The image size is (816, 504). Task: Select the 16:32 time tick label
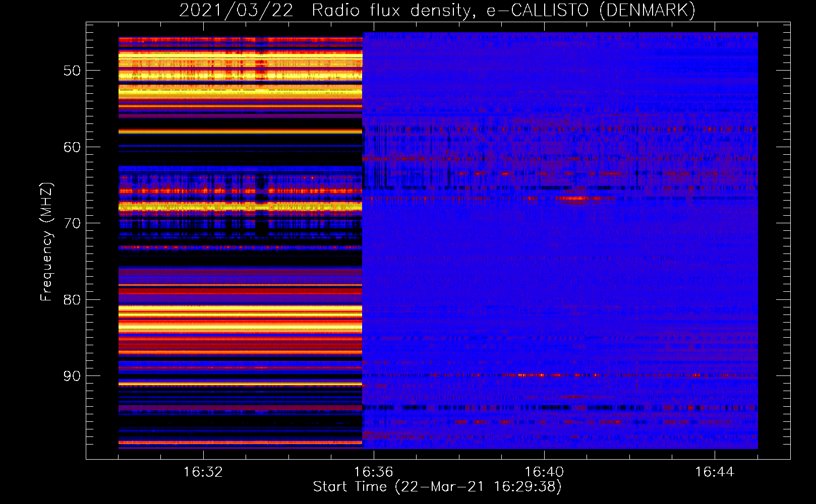coord(203,472)
